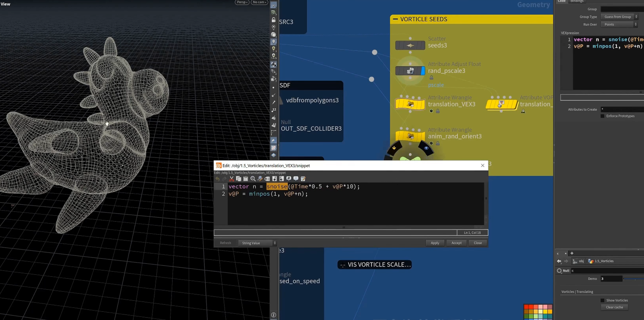This screenshot has width=644, height=320.
Task: Click the comment hash bubble icon
Action: pyautogui.click(x=289, y=178)
